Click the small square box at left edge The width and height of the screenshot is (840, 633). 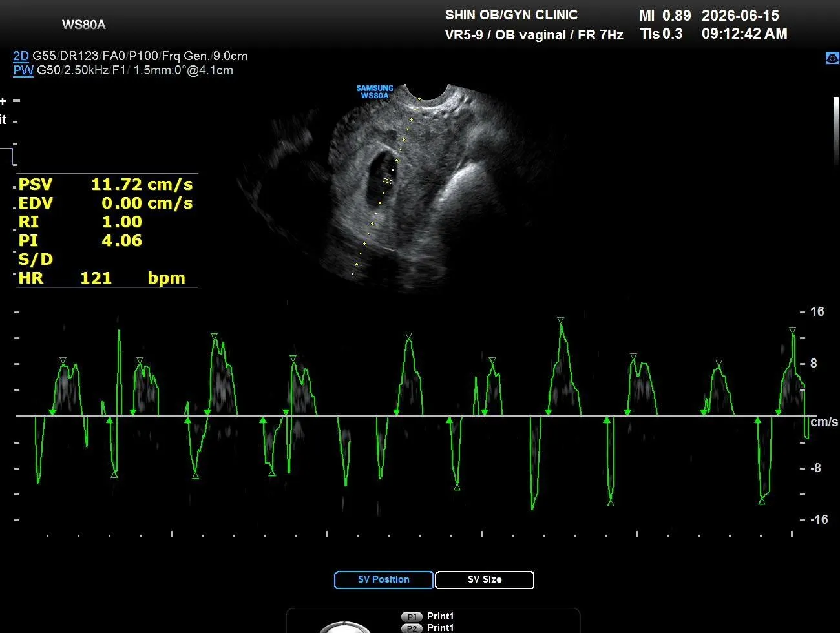click(x=6, y=156)
